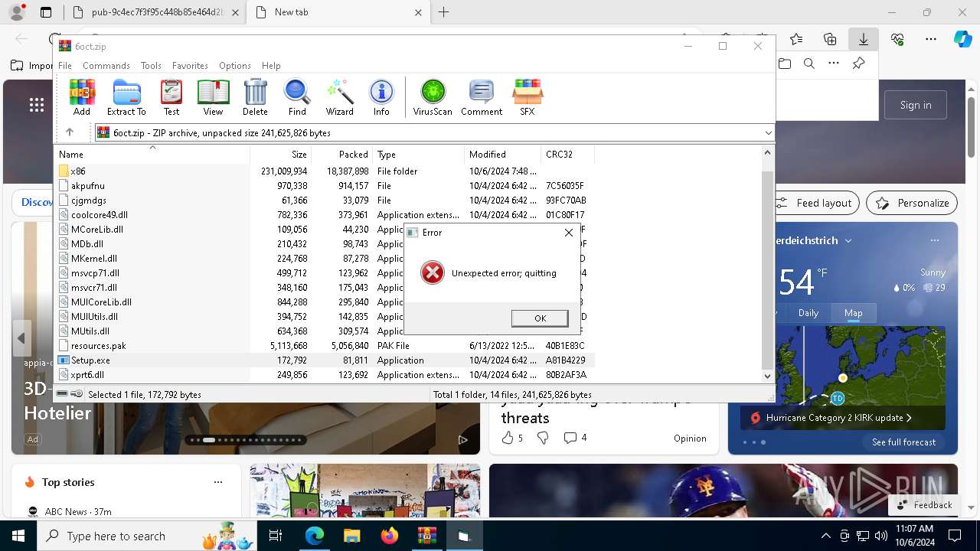Click the Extract To toolbar icon
Image resolution: width=980 pixels, height=551 pixels.
126,97
